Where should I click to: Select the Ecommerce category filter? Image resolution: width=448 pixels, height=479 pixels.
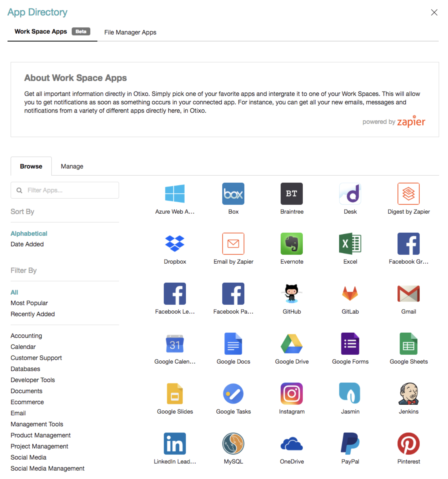pyautogui.click(x=27, y=402)
